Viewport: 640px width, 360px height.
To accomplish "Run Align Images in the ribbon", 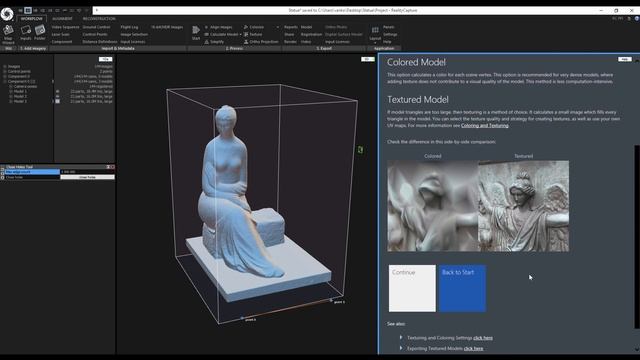I will [x=218, y=27].
